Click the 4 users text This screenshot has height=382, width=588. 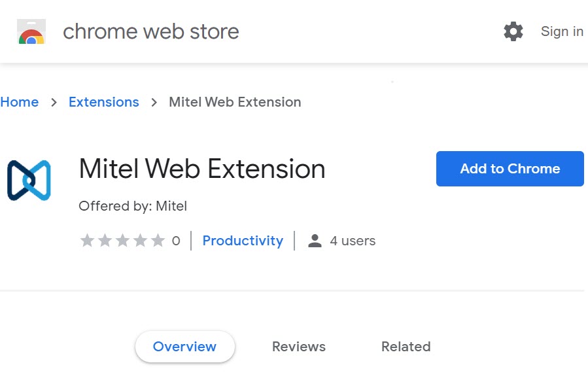point(353,241)
